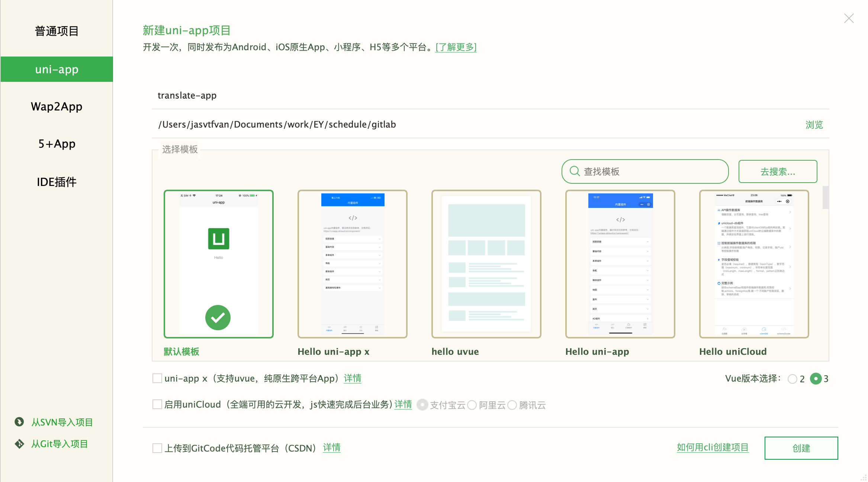Click the SVN import icon
Screen dimensions: 868x482
pyautogui.click(x=19, y=422)
